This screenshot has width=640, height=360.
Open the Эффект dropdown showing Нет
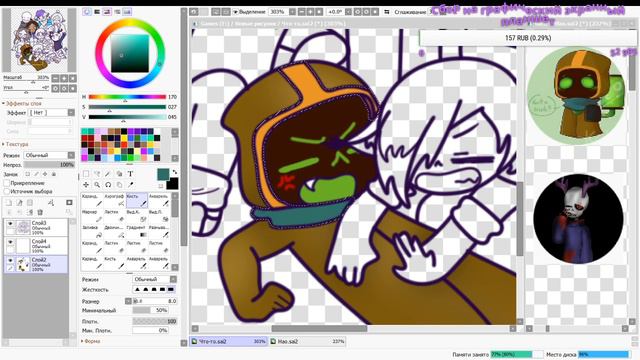tap(51, 112)
